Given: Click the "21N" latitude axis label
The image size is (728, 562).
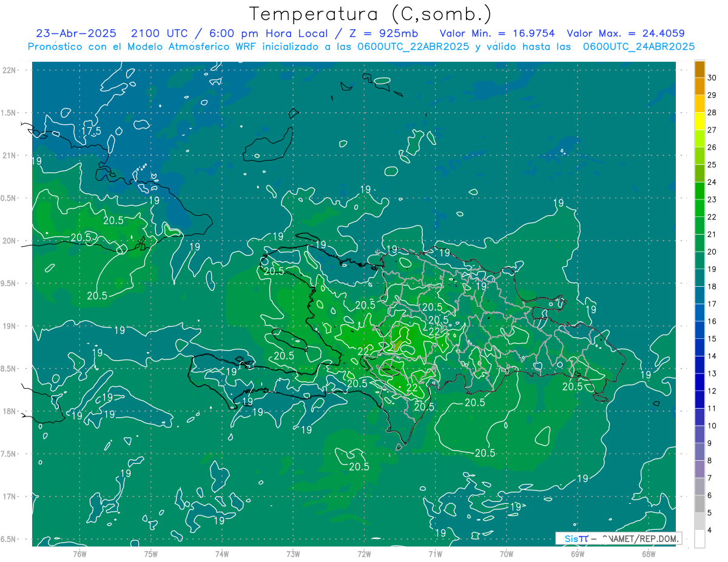Looking at the screenshot, I should point(10,155).
